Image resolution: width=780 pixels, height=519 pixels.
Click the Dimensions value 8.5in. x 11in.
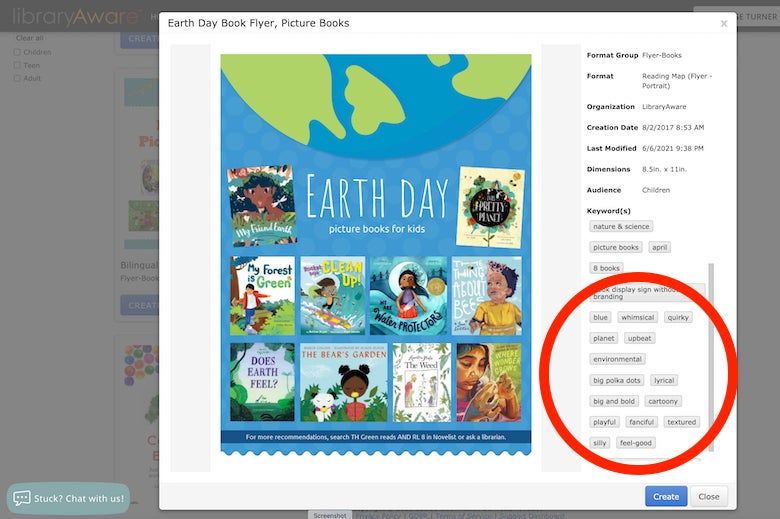click(664, 169)
